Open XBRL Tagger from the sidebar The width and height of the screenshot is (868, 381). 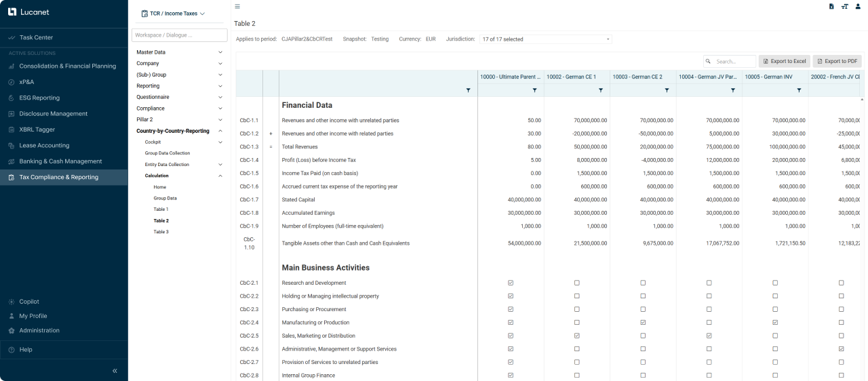pyautogui.click(x=37, y=129)
